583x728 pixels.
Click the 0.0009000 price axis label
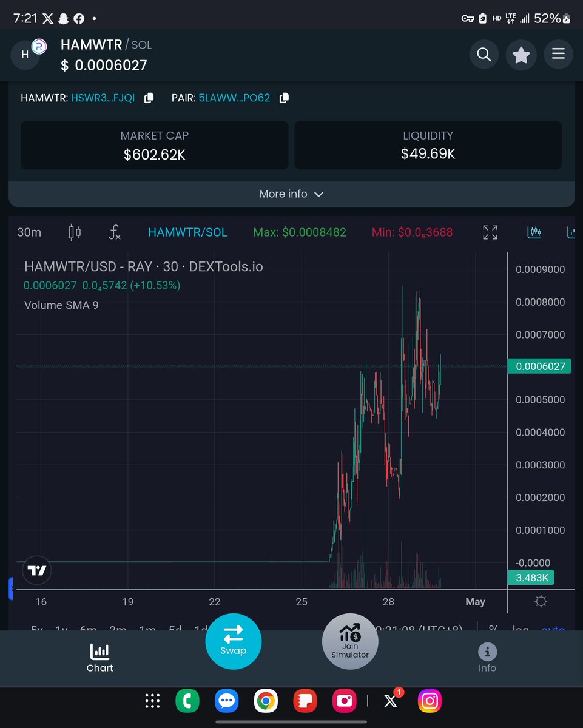point(540,269)
